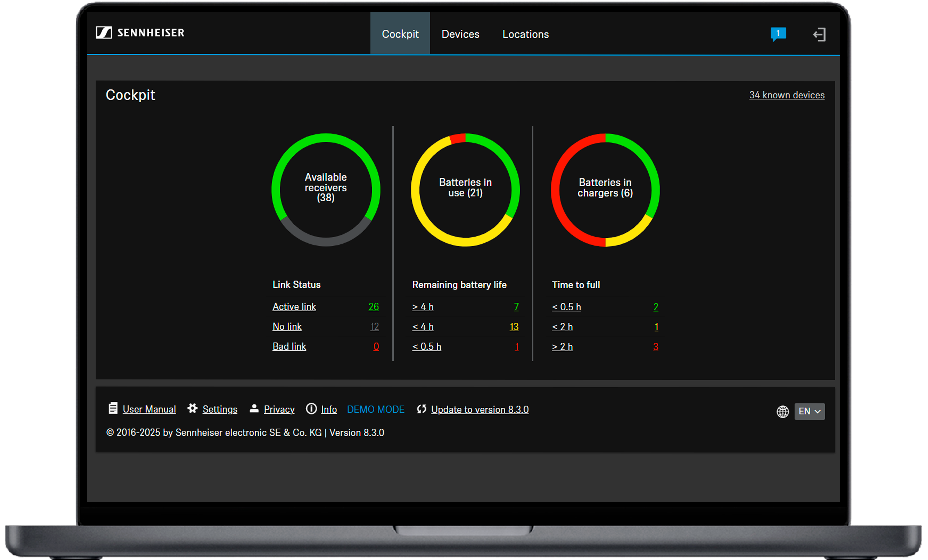Open the EN language dropdown
This screenshot has width=928, height=560.
tap(809, 411)
